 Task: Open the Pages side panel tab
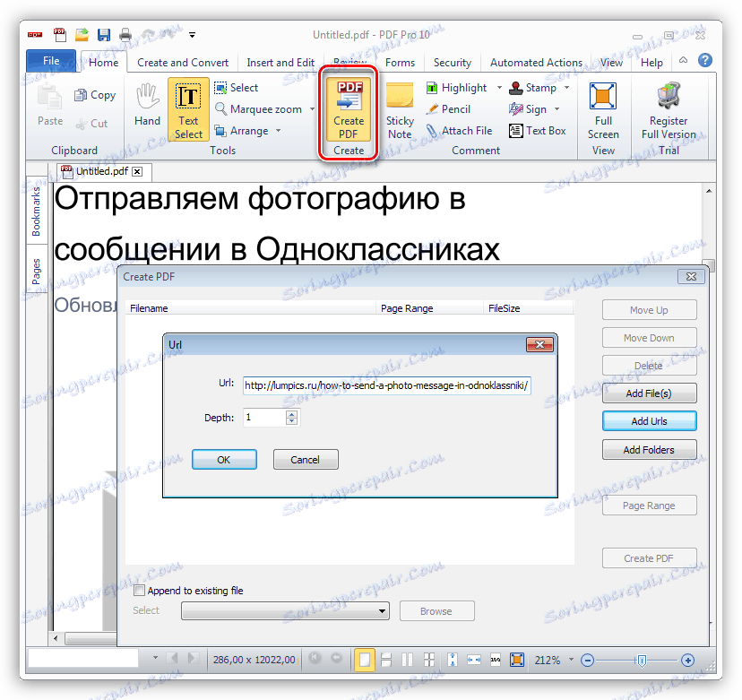pos(37,271)
